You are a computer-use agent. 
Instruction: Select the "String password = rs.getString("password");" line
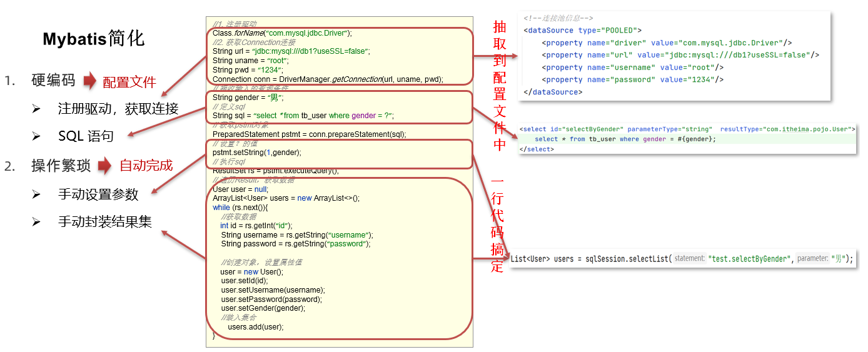coord(295,244)
